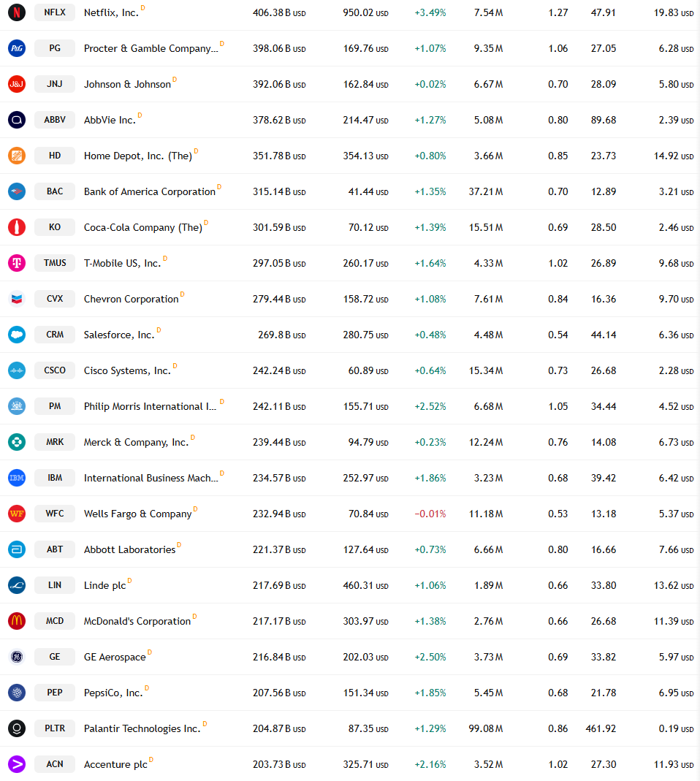Click the Philip Morris logo icon

tap(17, 406)
